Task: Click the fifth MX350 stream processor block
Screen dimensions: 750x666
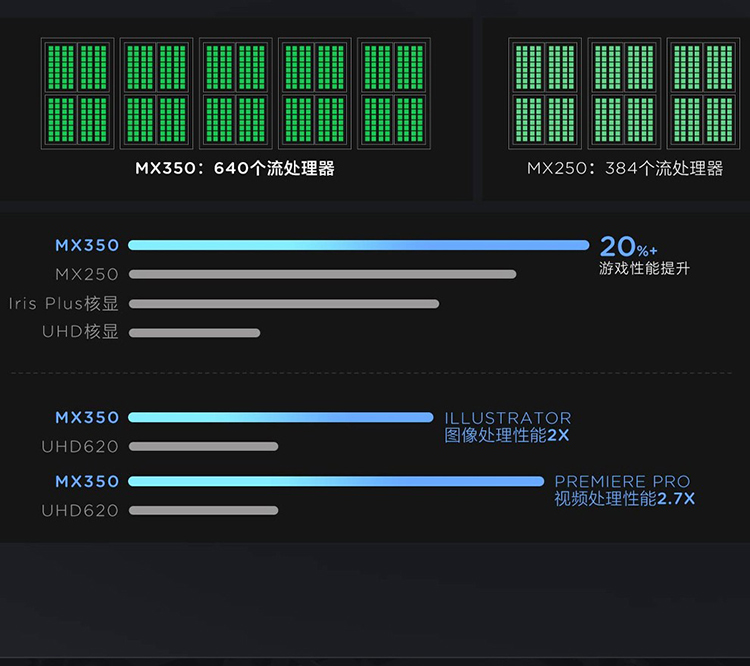Action: tap(394, 94)
